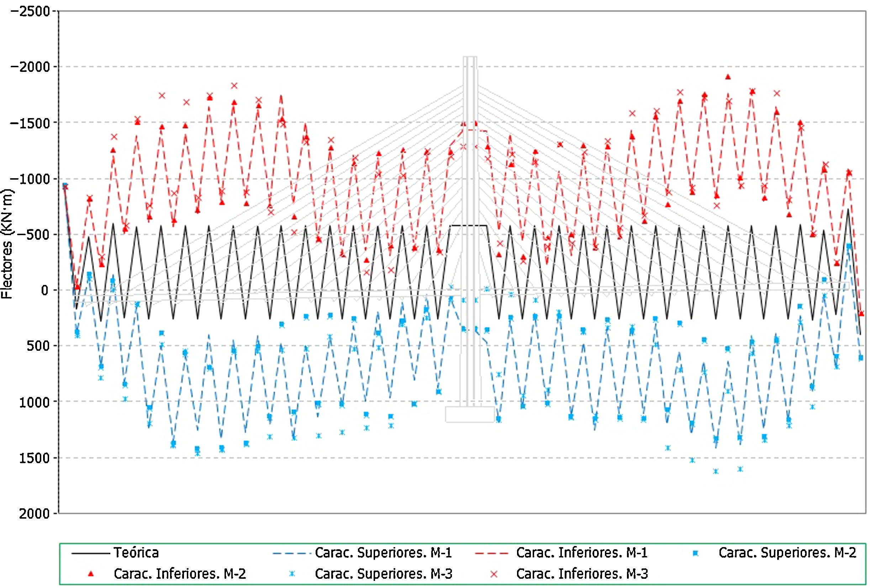Click the blue asterisk marker for Superiores M-3
Image resolution: width=870 pixels, height=588 pixels.
click(292, 574)
